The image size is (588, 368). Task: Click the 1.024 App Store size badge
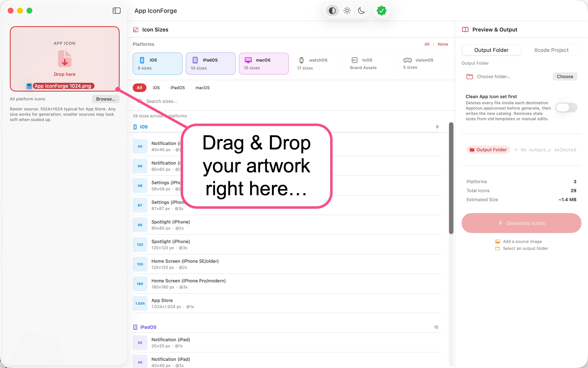(x=140, y=304)
